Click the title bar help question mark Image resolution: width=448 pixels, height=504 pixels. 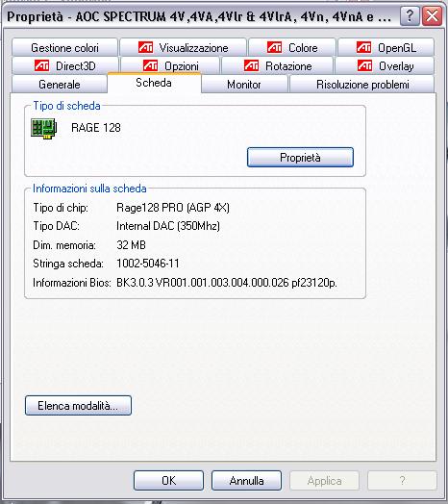click(410, 15)
